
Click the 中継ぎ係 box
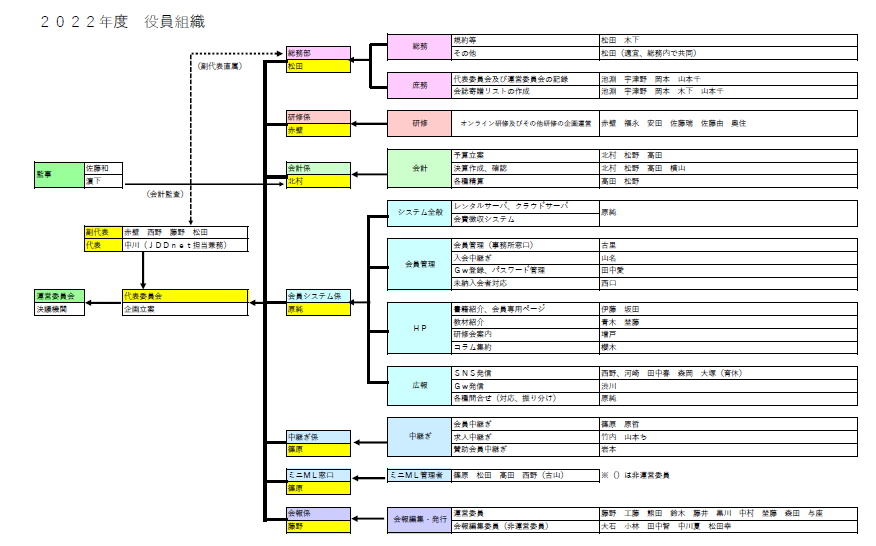pyautogui.click(x=317, y=436)
